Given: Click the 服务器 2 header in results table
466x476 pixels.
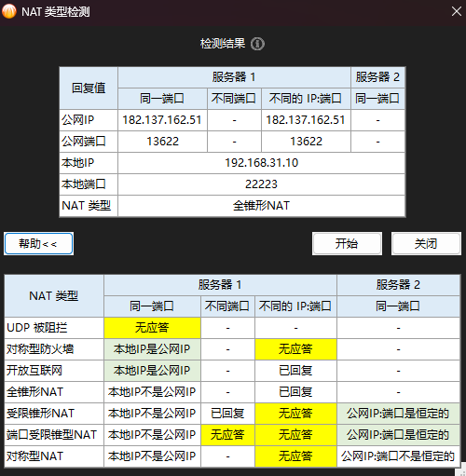Looking at the screenshot, I should [x=377, y=77].
